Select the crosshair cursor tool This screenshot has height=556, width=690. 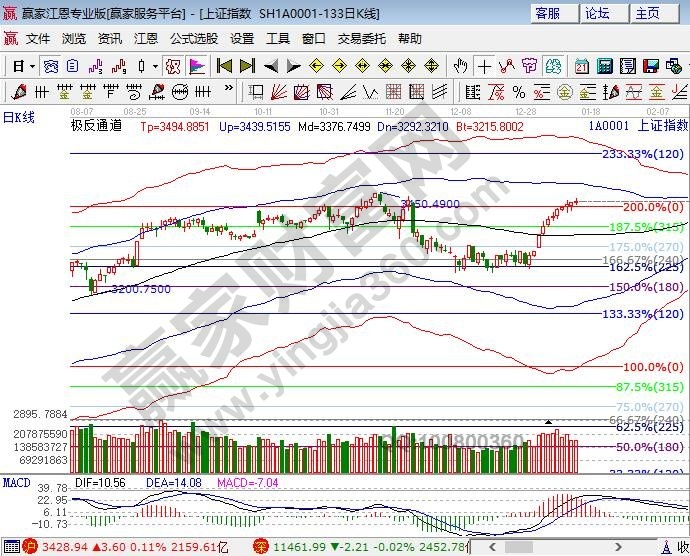click(x=485, y=66)
